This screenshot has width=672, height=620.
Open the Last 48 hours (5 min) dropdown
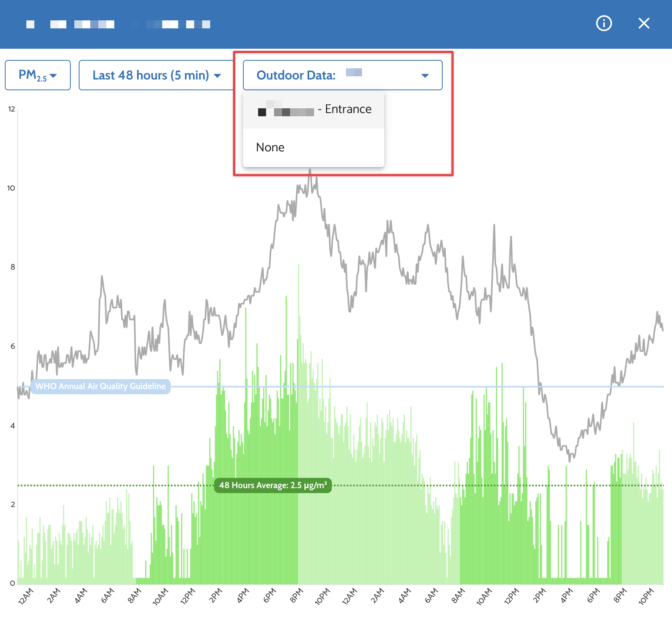156,75
